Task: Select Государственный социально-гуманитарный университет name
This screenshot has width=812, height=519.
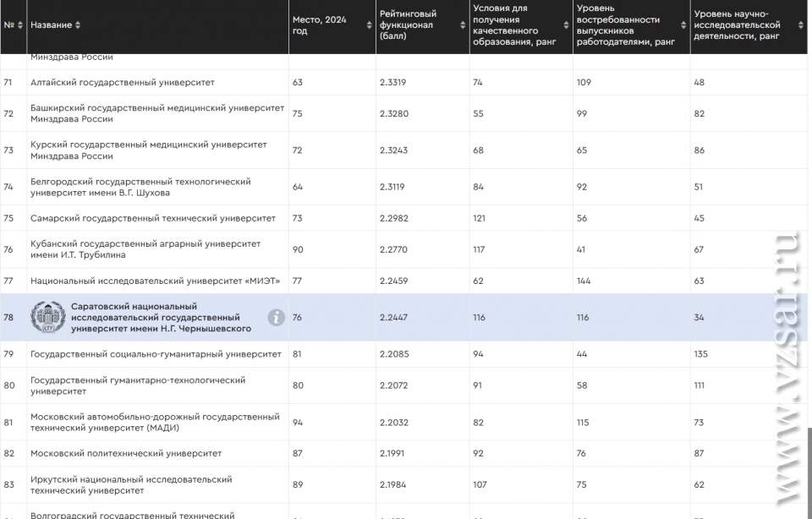Action: 156,354
